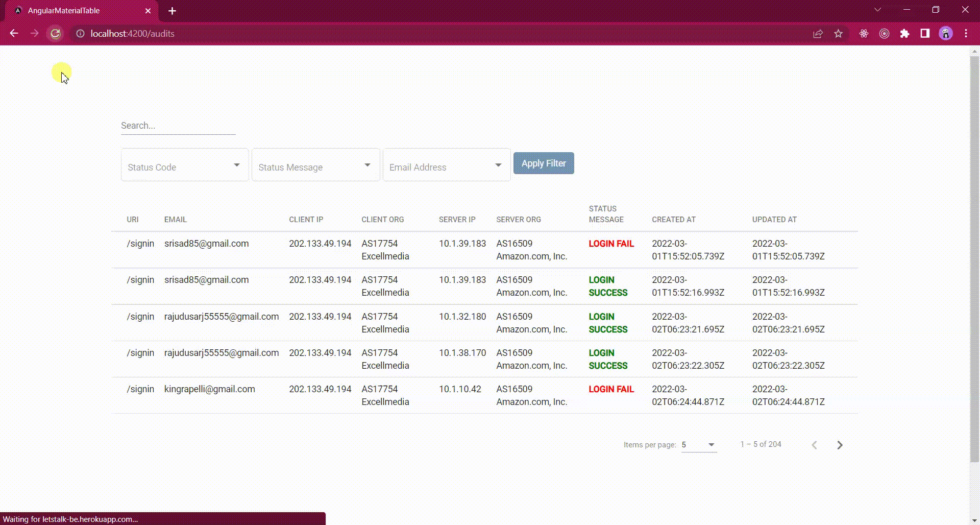
Task: Click the browser back arrow
Action: coord(14,34)
